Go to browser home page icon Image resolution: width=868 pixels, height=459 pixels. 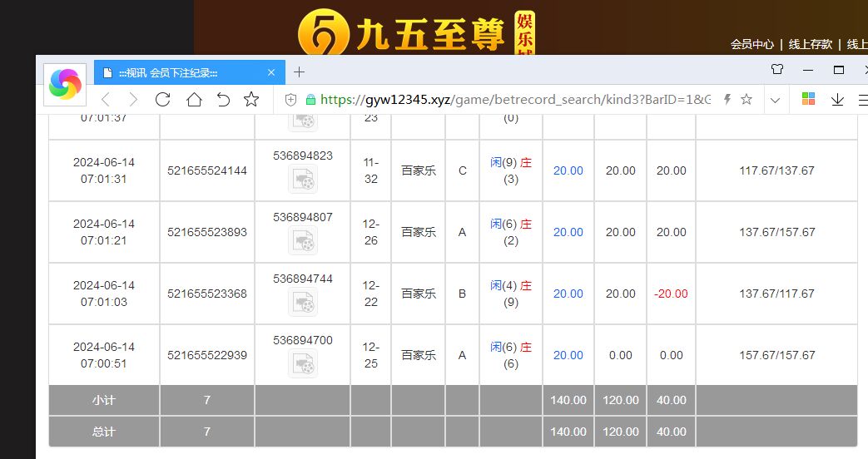click(194, 100)
